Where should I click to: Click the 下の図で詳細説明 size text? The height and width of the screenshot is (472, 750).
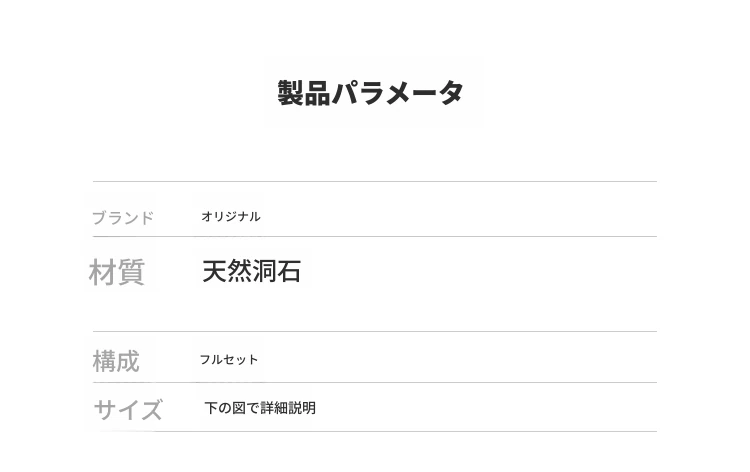point(260,408)
